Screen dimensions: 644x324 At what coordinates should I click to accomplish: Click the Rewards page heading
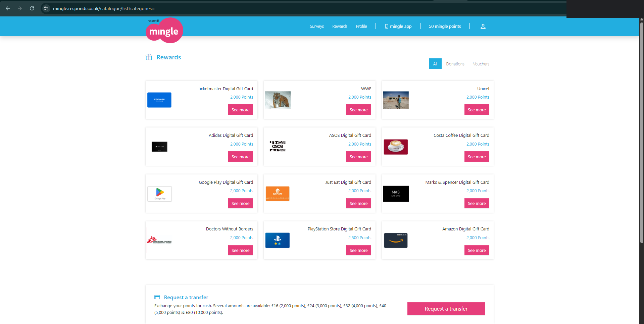(168, 57)
